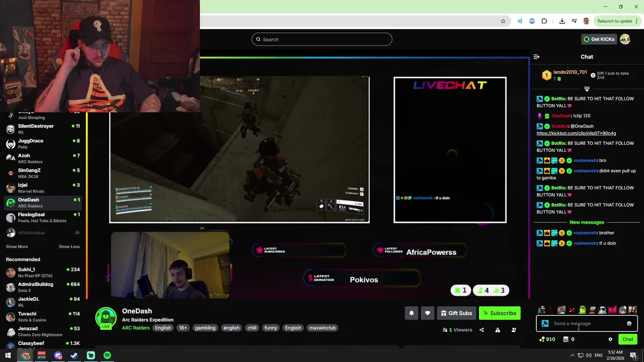Click Relaunch to update button

[x=614, y=21]
